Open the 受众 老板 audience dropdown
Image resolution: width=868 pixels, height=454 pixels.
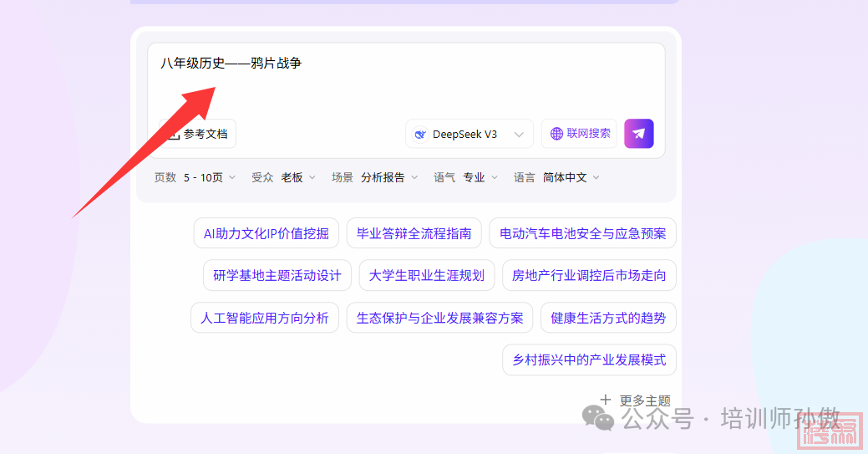click(x=283, y=177)
